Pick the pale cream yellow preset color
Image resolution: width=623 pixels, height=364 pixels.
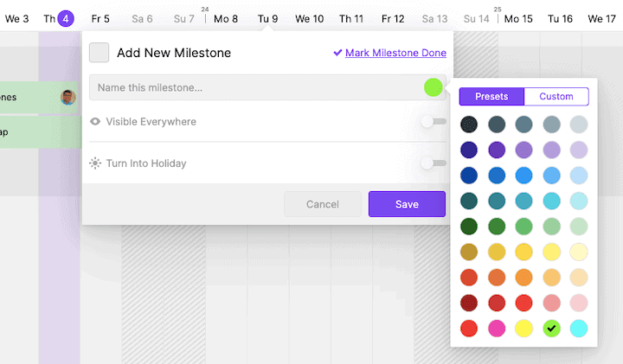(x=579, y=252)
